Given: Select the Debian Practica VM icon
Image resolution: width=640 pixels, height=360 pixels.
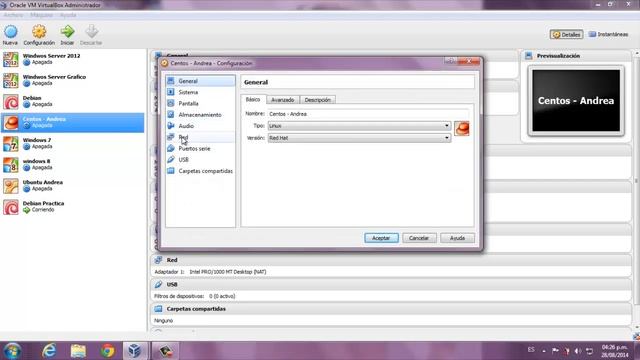Looking at the screenshot, I should click(11, 207).
